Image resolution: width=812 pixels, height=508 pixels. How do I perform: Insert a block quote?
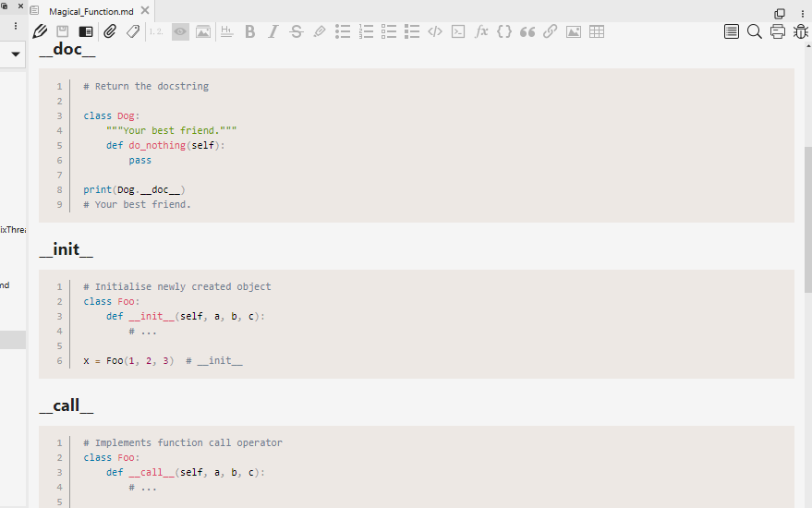coord(527,31)
